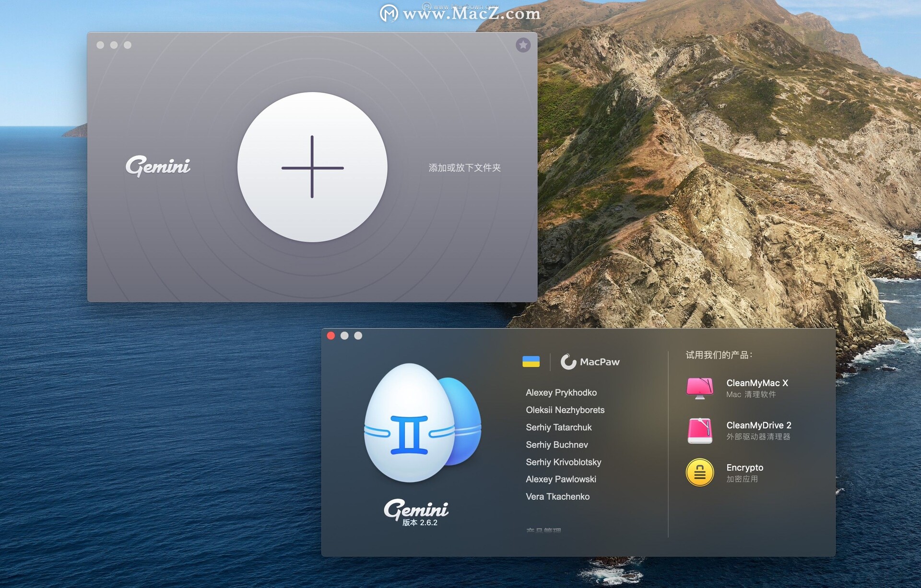The width and height of the screenshot is (921, 588).
Task: Click the zoom button of main Gemini window
Action: [x=128, y=45]
